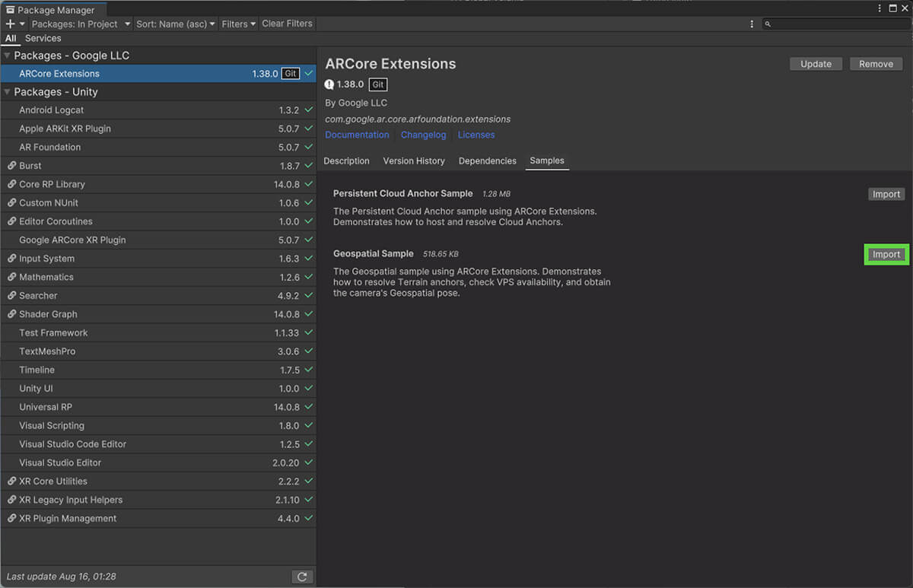This screenshot has height=588, width=913.
Task: Click the link icon beside Burst
Action: (x=11, y=166)
